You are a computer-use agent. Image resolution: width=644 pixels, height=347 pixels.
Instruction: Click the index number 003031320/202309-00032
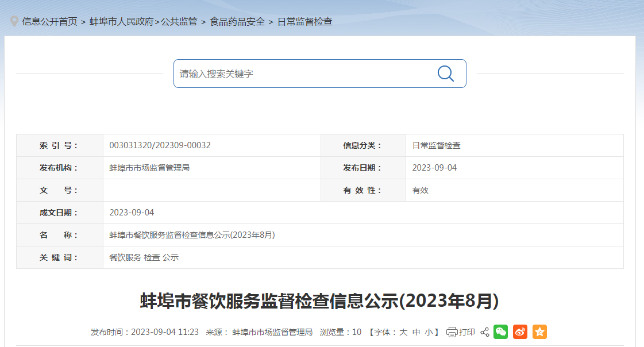(x=160, y=145)
